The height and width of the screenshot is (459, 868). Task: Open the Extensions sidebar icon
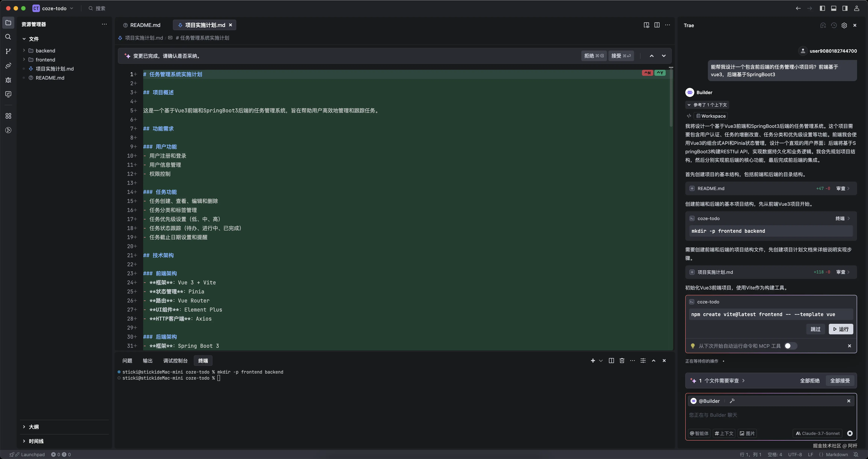[x=8, y=116]
